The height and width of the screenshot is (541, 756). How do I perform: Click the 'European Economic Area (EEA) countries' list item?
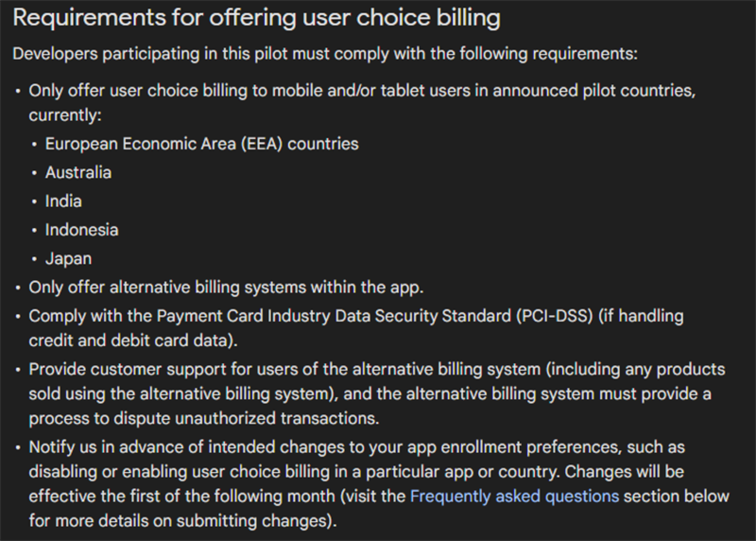201,144
